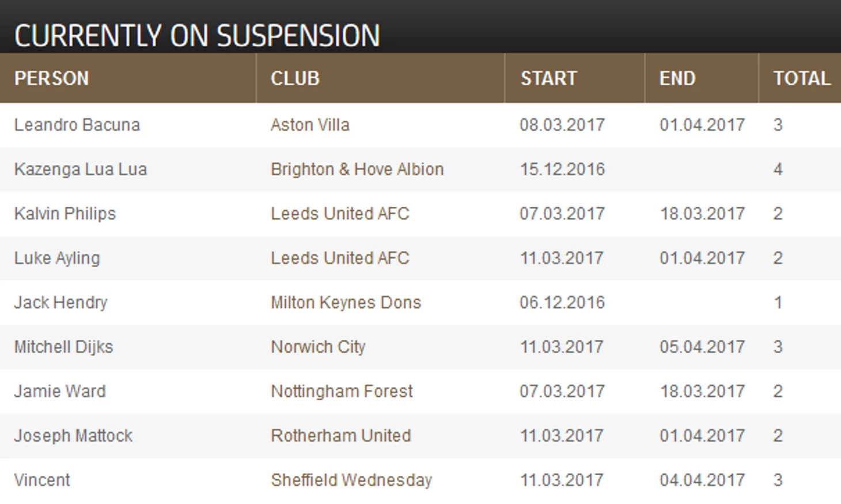
Task: Click Joseph Mattock's name
Action: [x=73, y=435]
